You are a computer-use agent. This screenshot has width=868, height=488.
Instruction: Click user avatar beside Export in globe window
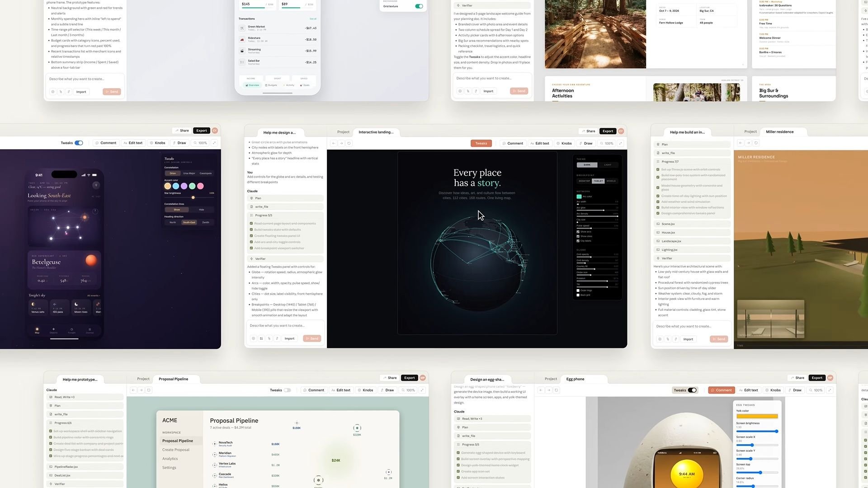point(621,131)
